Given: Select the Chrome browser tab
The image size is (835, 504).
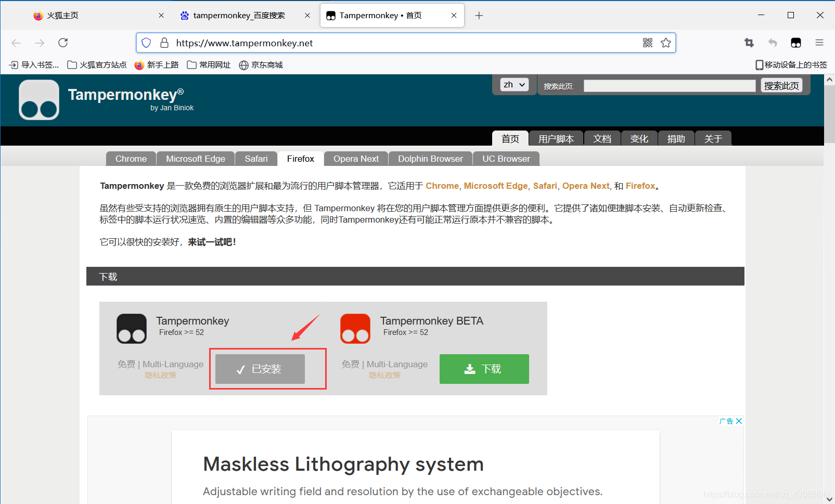Looking at the screenshot, I should click(131, 159).
